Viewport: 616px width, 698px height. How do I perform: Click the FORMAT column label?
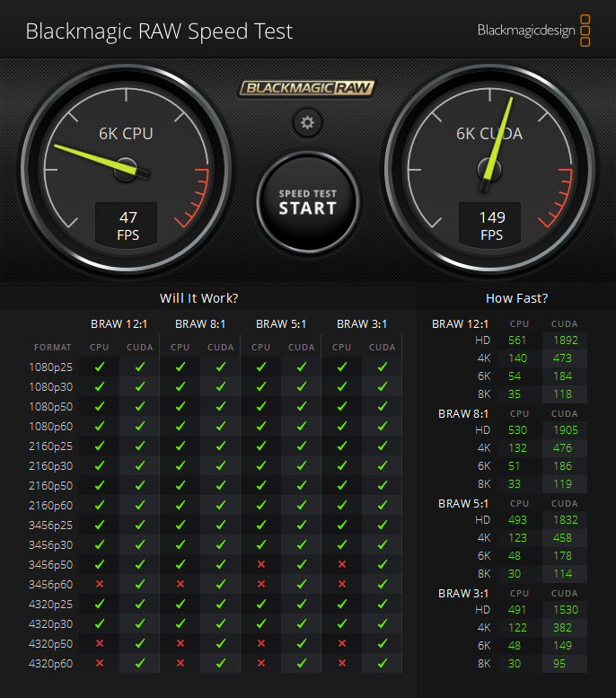coord(52,348)
